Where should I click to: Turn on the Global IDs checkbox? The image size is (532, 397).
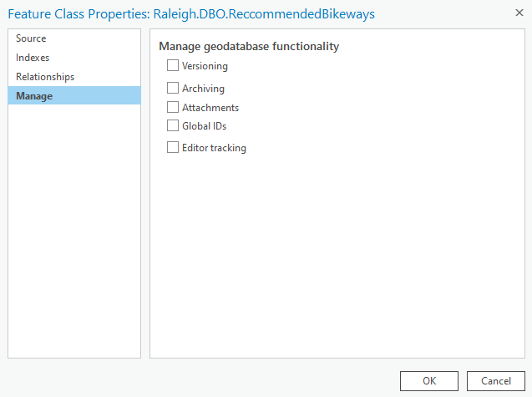tap(173, 126)
